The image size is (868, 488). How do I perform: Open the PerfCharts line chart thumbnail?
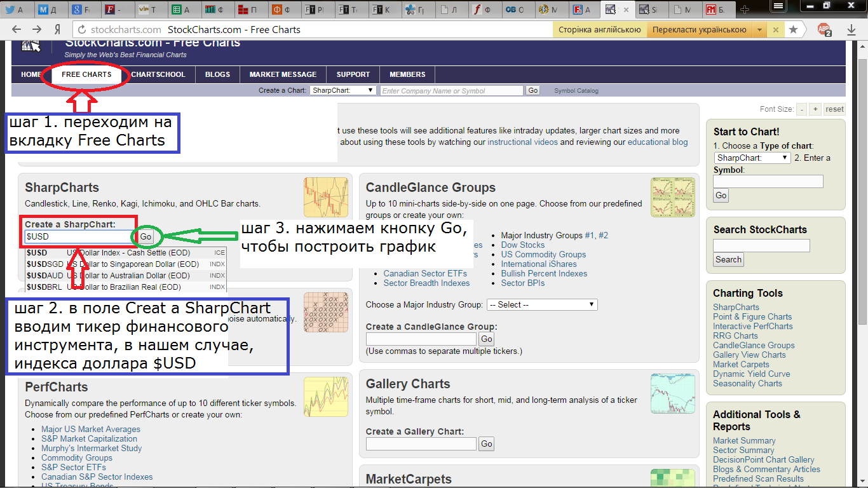(x=326, y=397)
